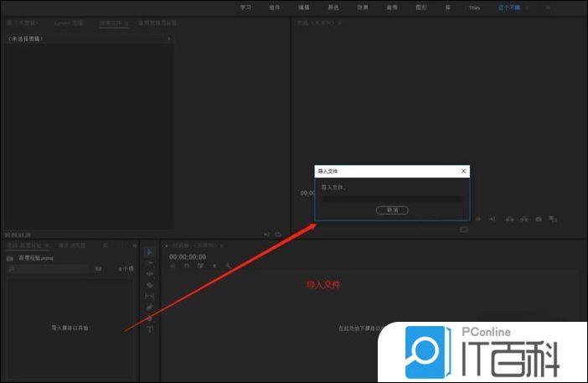The width and height of the screenshot is (588, 383).
Task: Switch to the 图形 workspace
Action: point(421,8)
